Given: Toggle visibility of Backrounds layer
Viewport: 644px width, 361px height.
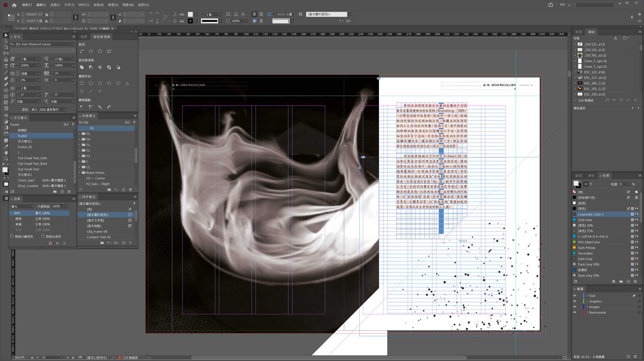Looking at the screenshot, I should (574, 312).
